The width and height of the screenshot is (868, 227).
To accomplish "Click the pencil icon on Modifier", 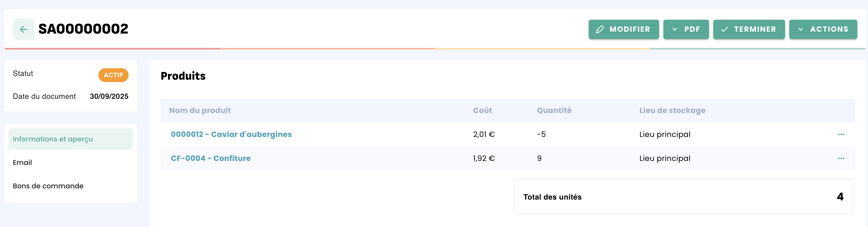I will (600, 29).
